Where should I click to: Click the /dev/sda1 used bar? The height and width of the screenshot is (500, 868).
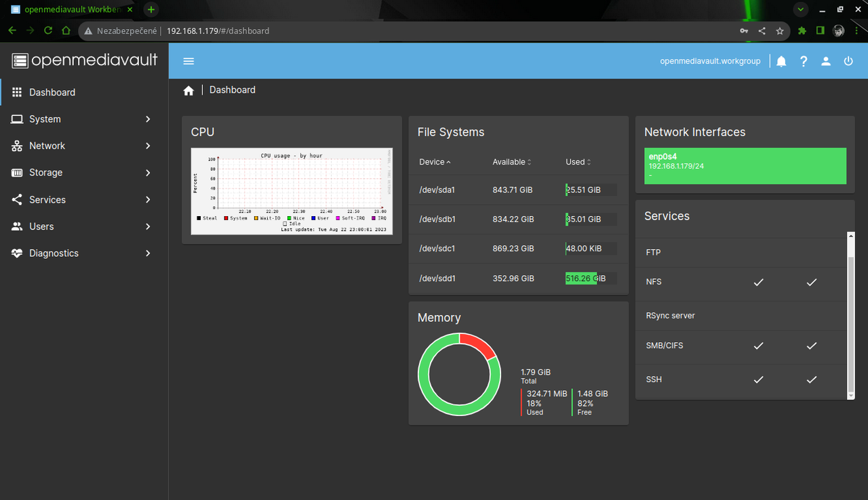pos(591,190)
